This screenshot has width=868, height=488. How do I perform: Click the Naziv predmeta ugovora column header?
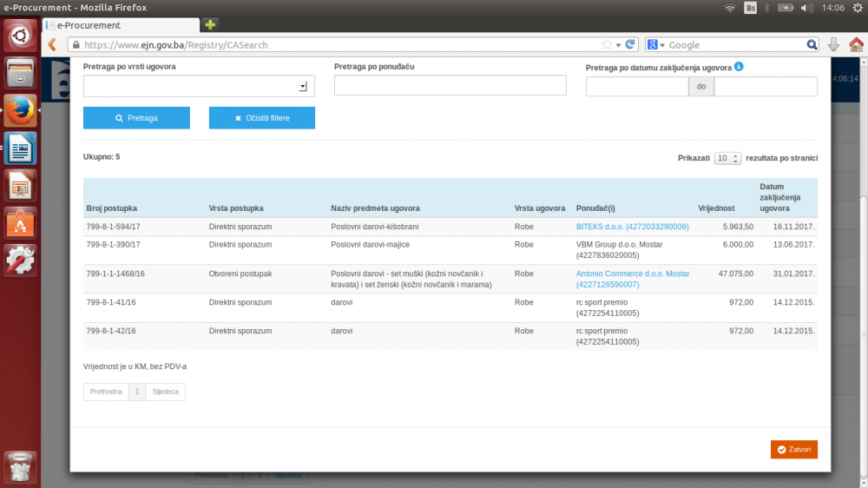pyautogui.click(x=375, y=208)
